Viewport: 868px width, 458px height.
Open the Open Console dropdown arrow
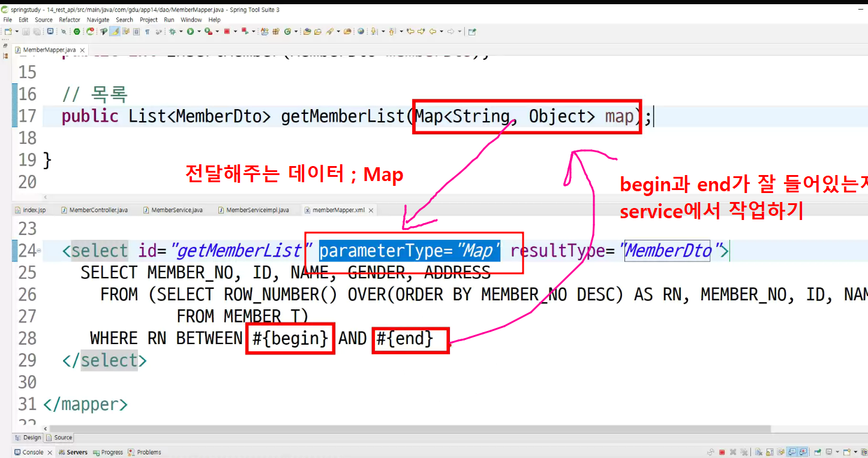tap(855, 452)
